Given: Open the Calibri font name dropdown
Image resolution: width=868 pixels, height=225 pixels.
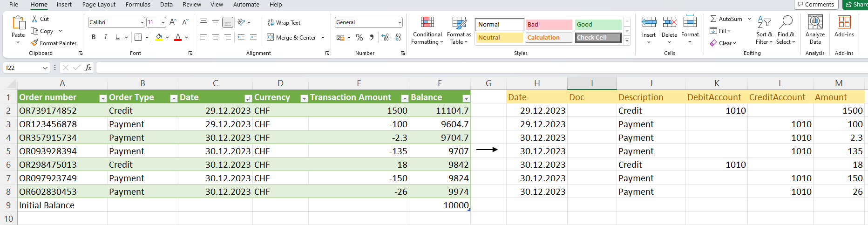Looking at the screenshot, I should 142,22.
